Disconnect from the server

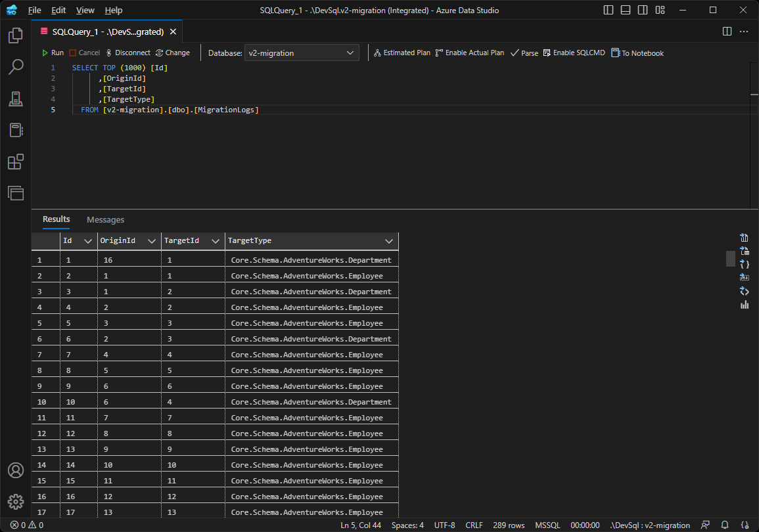coord(128,53)
